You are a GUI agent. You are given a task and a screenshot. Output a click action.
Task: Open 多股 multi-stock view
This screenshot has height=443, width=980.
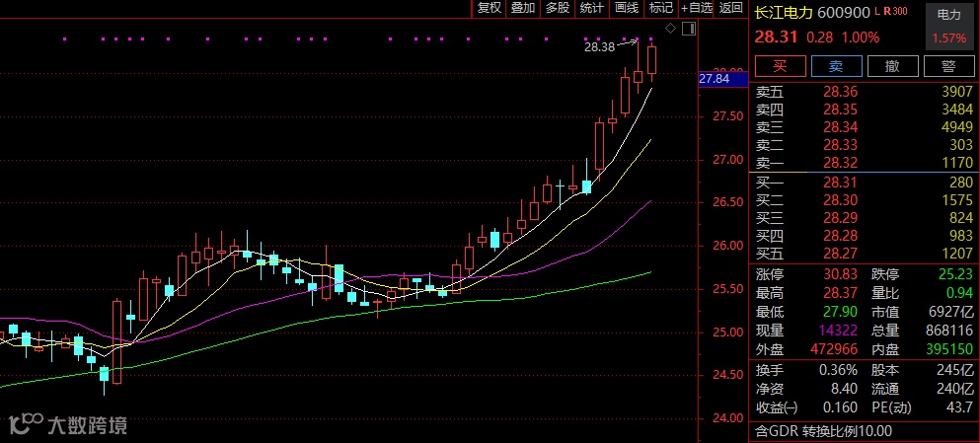[x=558, y=8]
